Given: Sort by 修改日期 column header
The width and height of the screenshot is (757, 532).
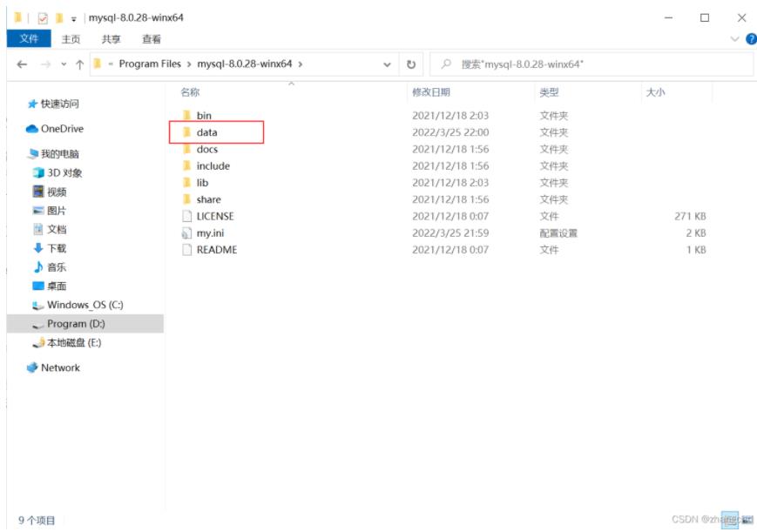Looking at the screenshot, I should [431, 92].
